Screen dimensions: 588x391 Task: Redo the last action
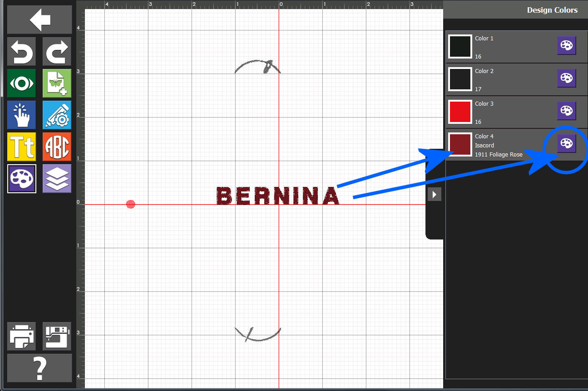(x=57, y=52)
